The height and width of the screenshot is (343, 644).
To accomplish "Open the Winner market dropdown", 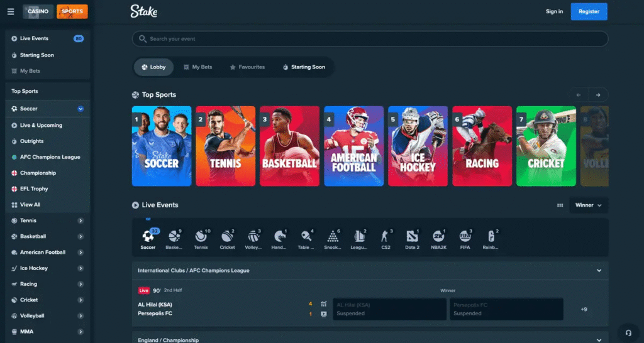I will (x=589, y=205).
